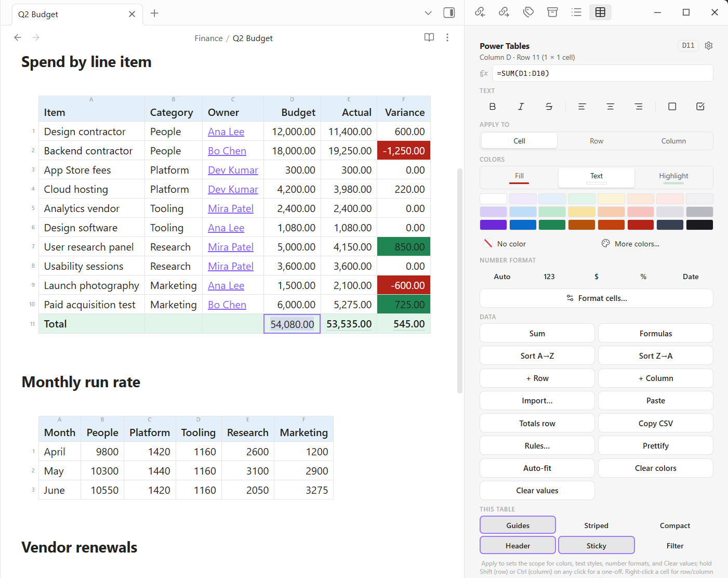Open the note's more options menu
728x578 pixels.
pos(447,37)
